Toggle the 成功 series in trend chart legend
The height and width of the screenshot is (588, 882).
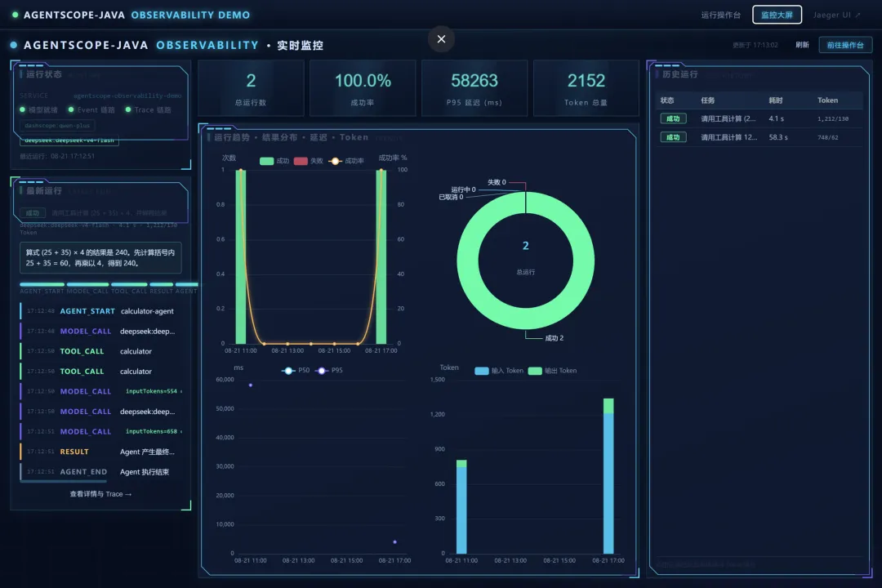point(274,161)
